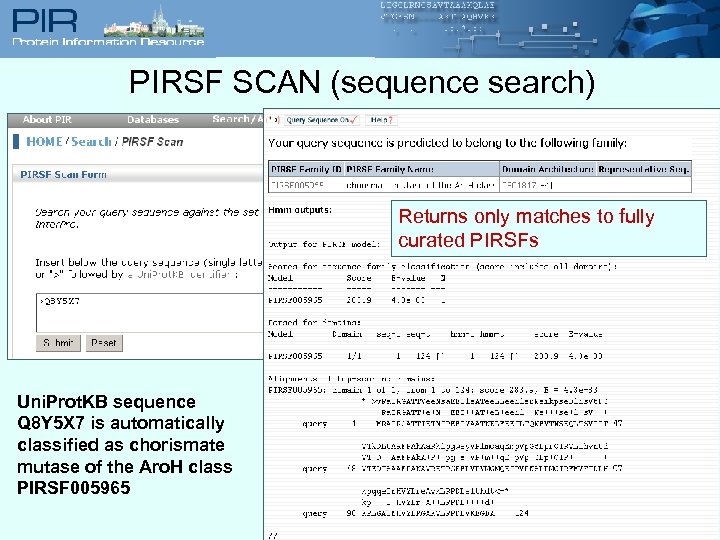Click into the query sequence box containing >Q8Y5X7

pos(150,312)
